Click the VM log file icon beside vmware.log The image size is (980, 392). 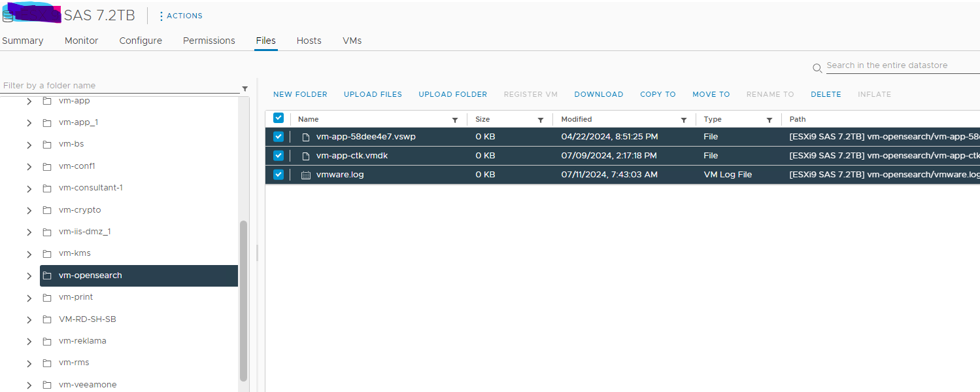point(305,174)
